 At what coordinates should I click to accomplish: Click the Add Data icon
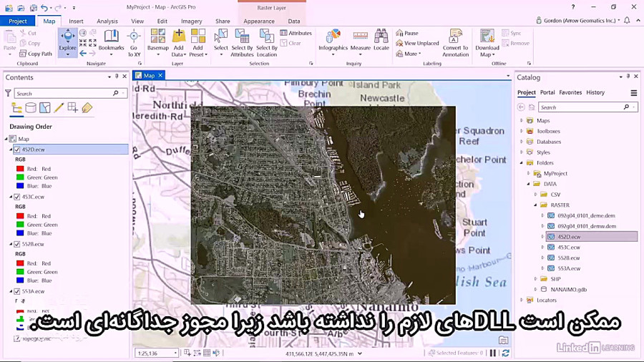coord(179,36)
